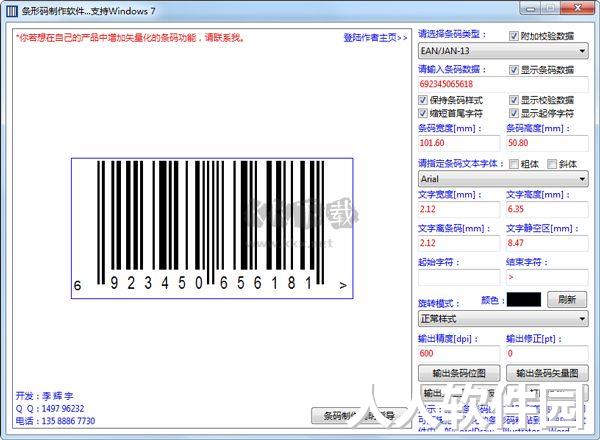Click the text quiet zone field 8.47
This screenshot has height=440, width=600.
click(547, 243)
